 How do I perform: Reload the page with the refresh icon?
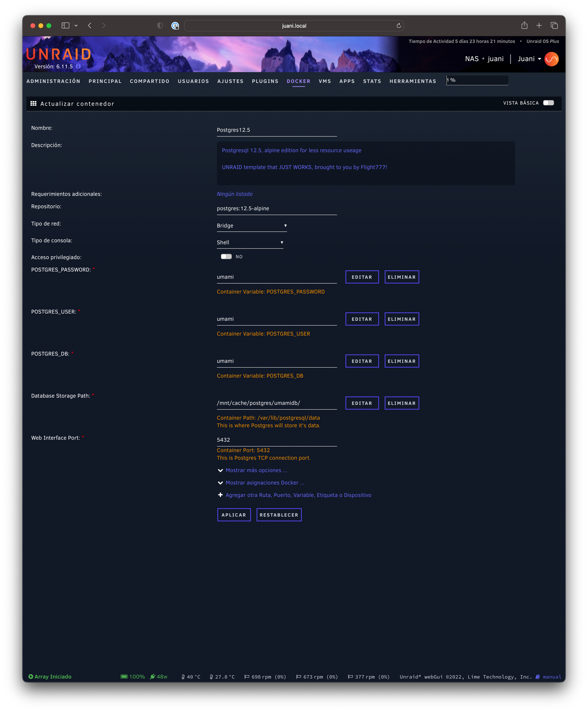pyautogui.click(x=399, y=26)
